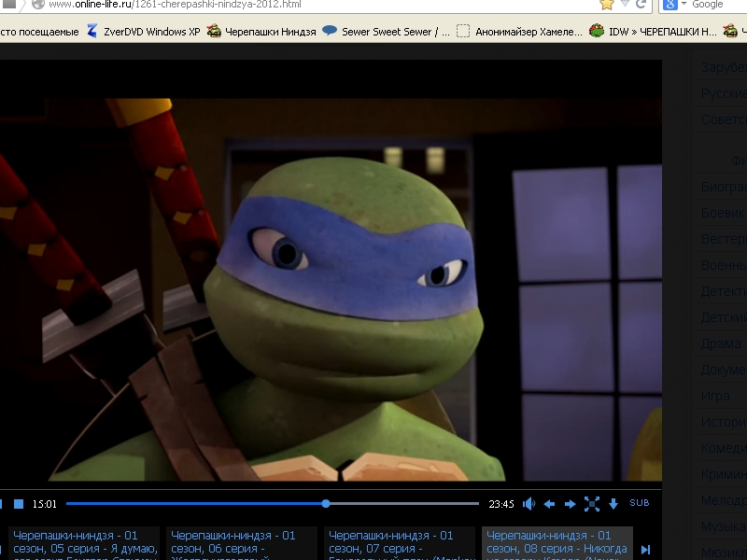Click the 15:01 elapsed time label
The image size is (747, 560).
click(x=44, y=504)
